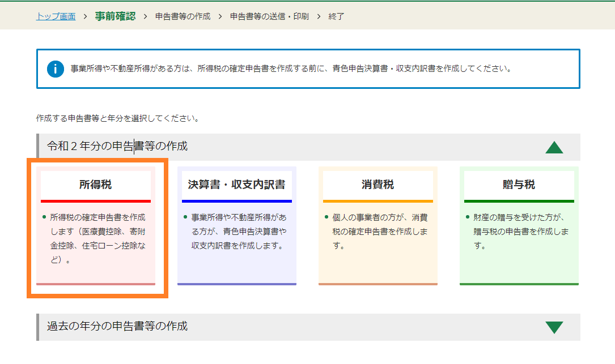Viewport: 615px width, 364px height.
Task: Choose the 消費税 card
Action: [x=378, y=226]
